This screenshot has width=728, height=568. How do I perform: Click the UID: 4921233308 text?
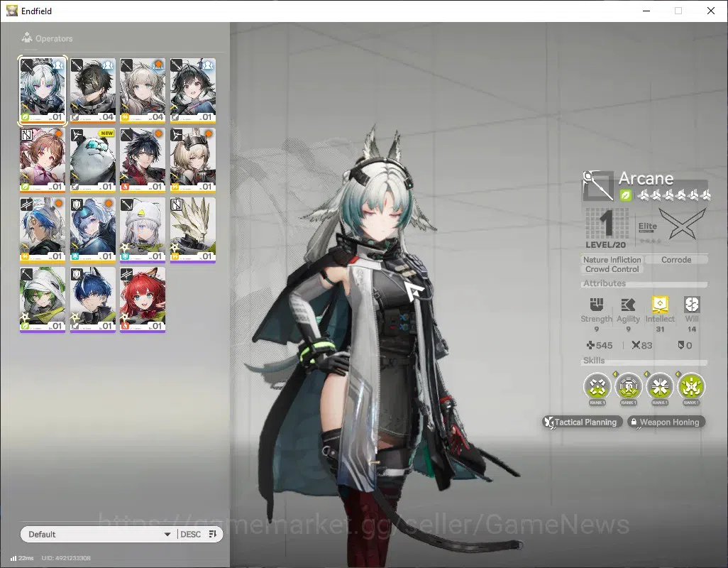[x=66, y=558]
